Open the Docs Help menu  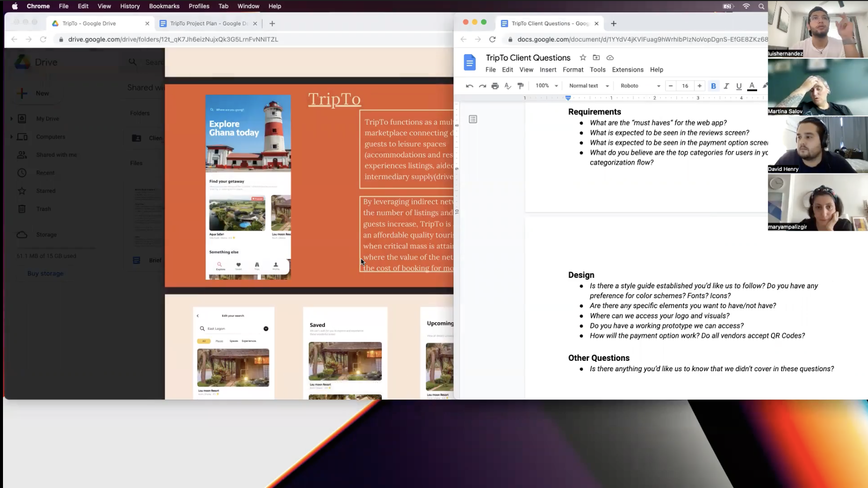[x=657, y=70]
